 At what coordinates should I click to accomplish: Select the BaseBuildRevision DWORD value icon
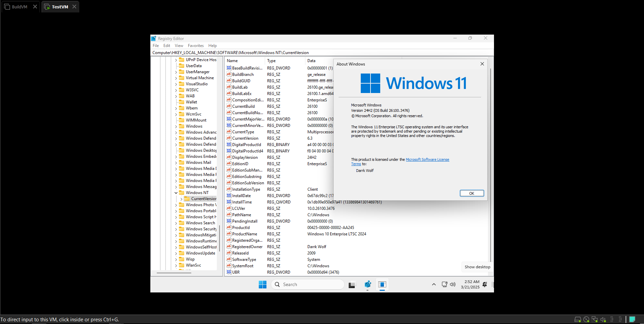(229, 68)
